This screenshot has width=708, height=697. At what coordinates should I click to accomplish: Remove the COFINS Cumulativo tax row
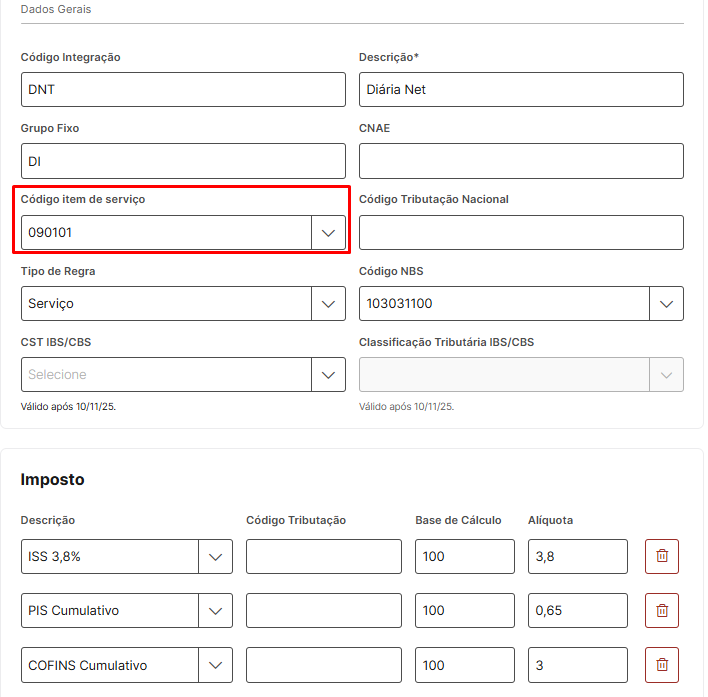(x=661, y=665)
